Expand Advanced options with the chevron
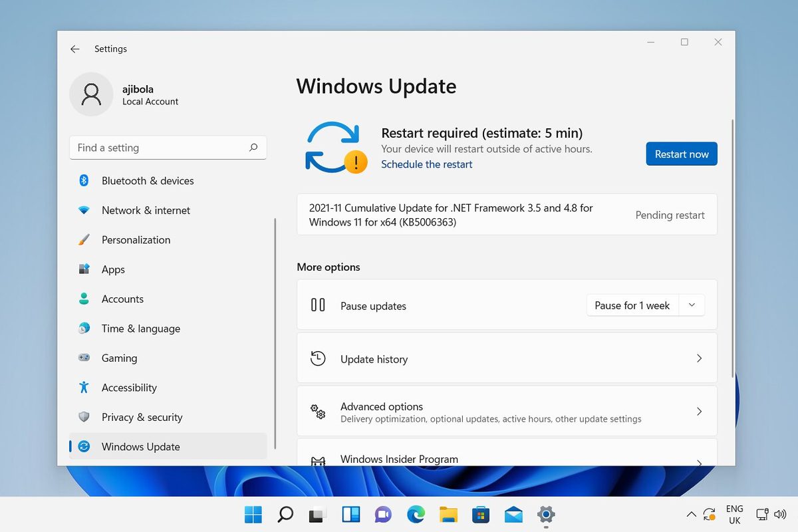This screenshot has height=532, width=798. (699, 411)
